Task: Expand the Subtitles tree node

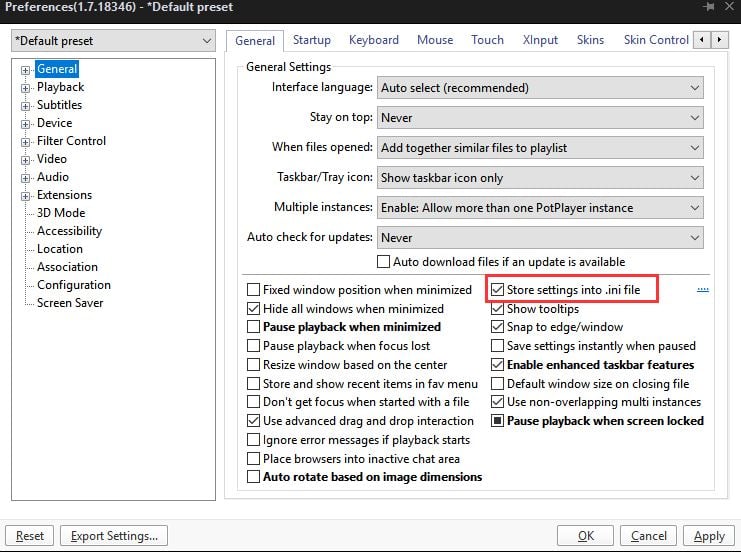Action: click(x=26, y=106)
